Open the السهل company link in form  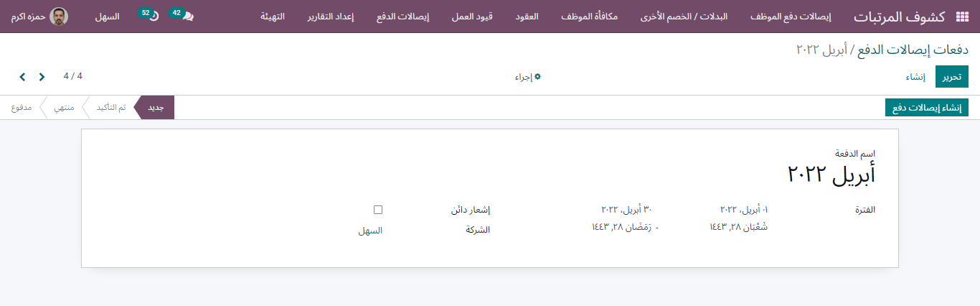pyautogui.click(x=370, y=231)
